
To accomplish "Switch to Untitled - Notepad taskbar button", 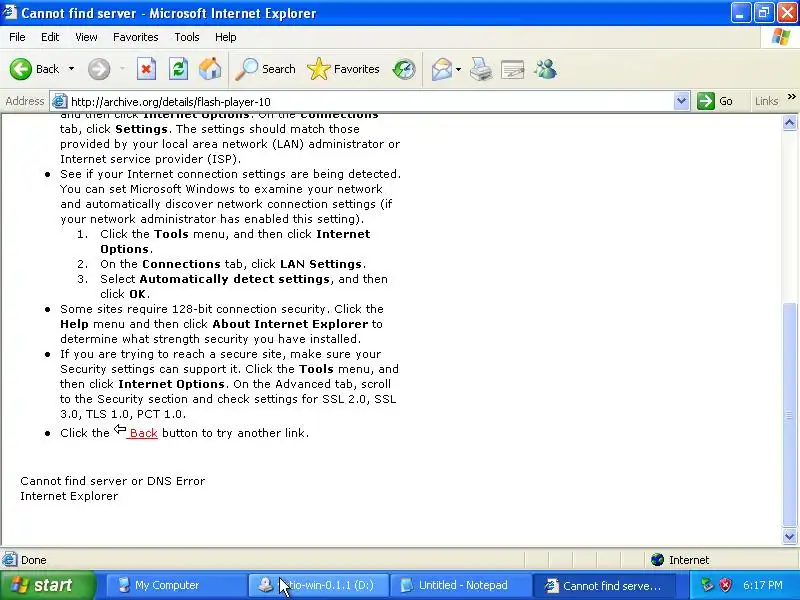I will point(461,585).
